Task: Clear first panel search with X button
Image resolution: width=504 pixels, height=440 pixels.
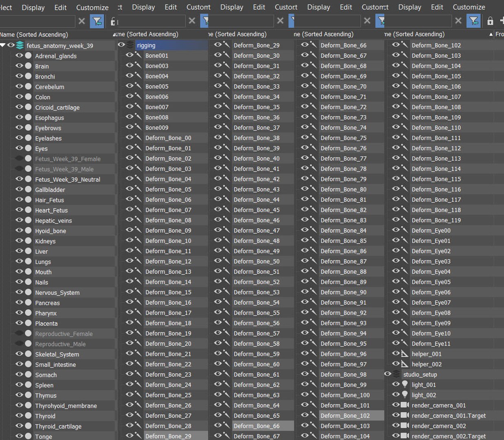Action: [82, 21]
